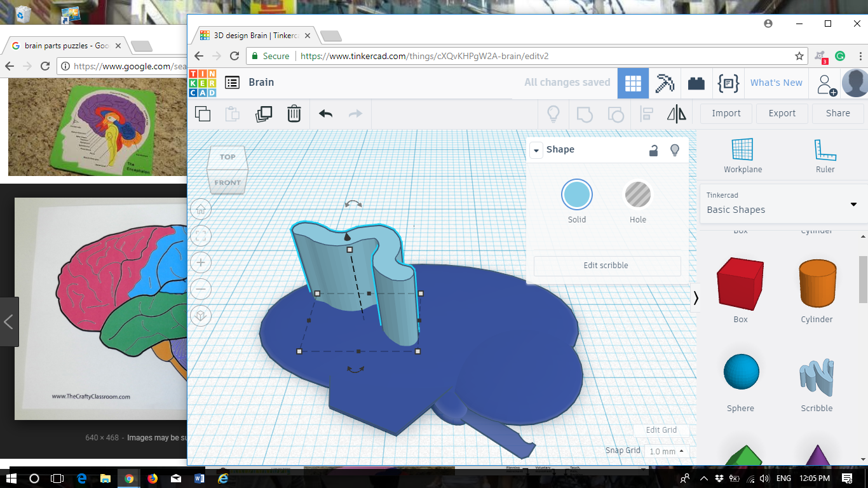
Task: Open the Shape Generators code icon
Action: pos(728,83)
